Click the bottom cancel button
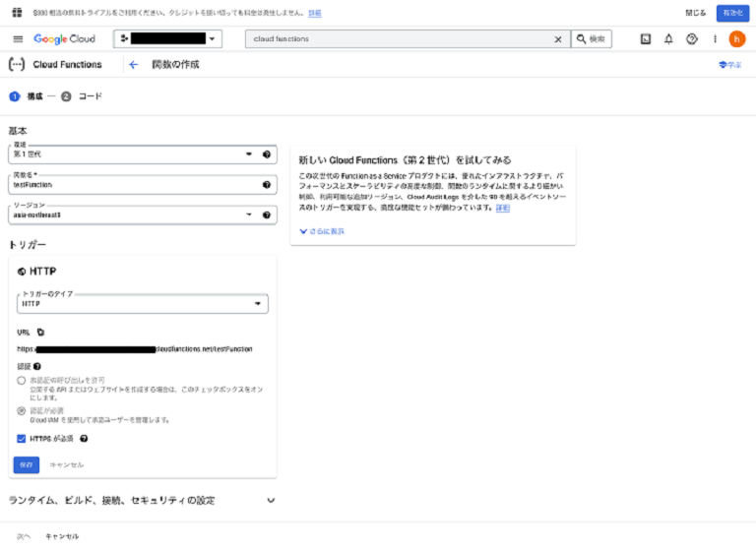The width and height of the screenshot is (756, 551). [62, 536]
